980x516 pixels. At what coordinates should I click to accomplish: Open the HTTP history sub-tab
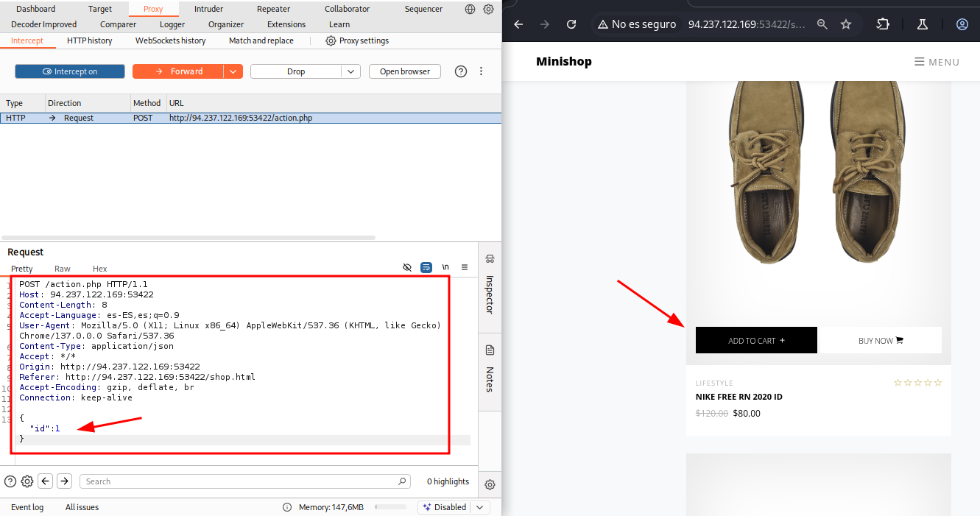pyautogui.click(x=89, y=40)
